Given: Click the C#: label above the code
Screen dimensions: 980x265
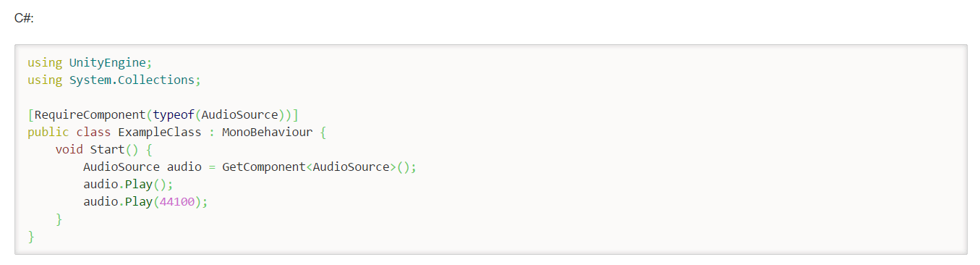Looking at the screenshot, I should (24, 18).
